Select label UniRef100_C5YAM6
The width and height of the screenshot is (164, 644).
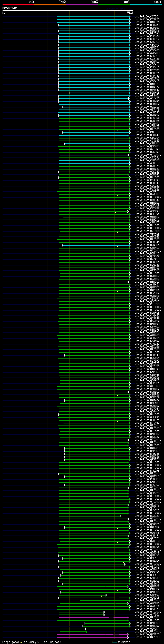point(147,70)
